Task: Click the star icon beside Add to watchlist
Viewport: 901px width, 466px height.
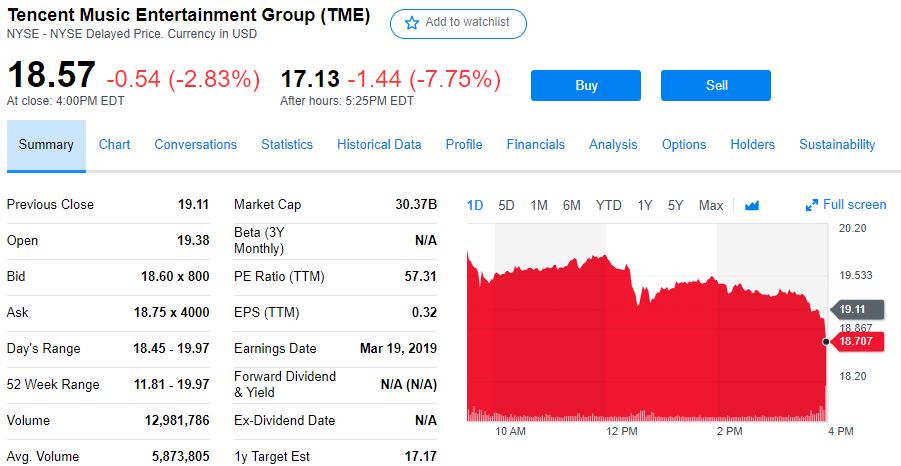Action: click(412, 23)
